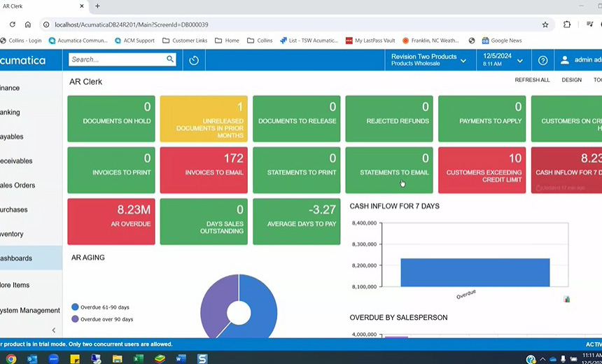Open Unreleased Documents in Prior Months tile

pyautogui.click(x=204, y=118)
